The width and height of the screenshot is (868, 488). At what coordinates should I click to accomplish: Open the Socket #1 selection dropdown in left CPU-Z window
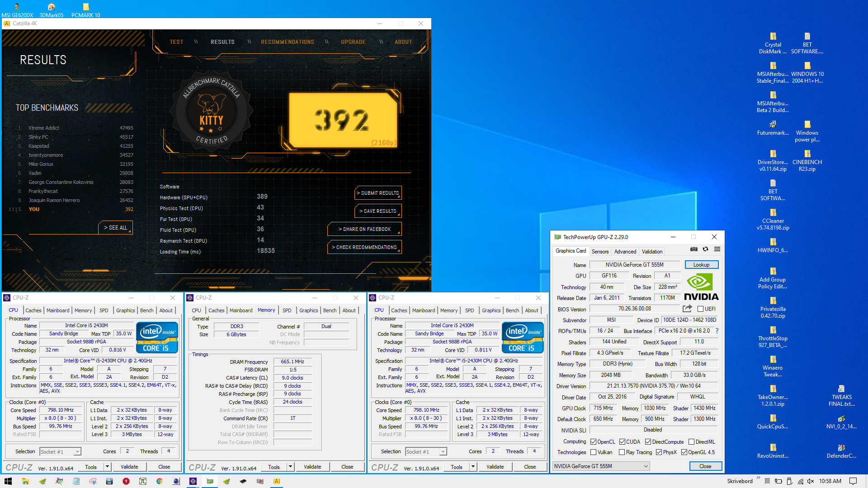60,451
